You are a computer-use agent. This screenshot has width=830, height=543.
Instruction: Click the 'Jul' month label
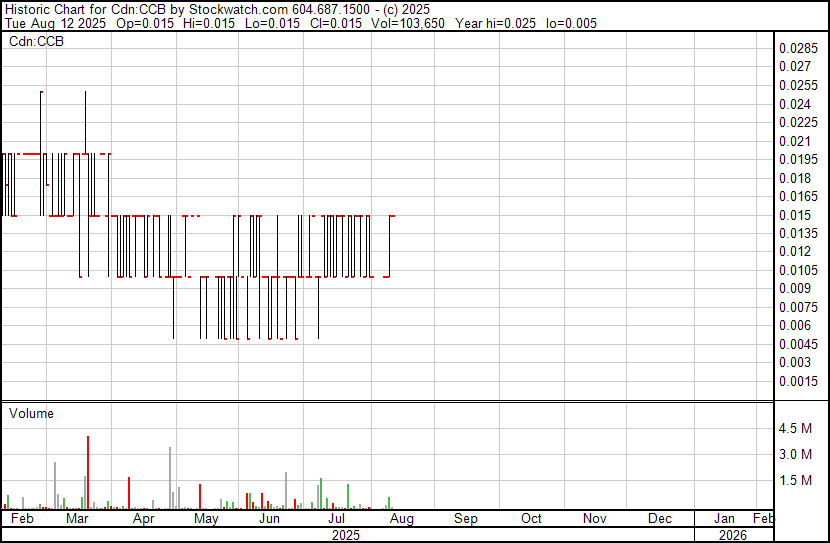pos(337,518)
